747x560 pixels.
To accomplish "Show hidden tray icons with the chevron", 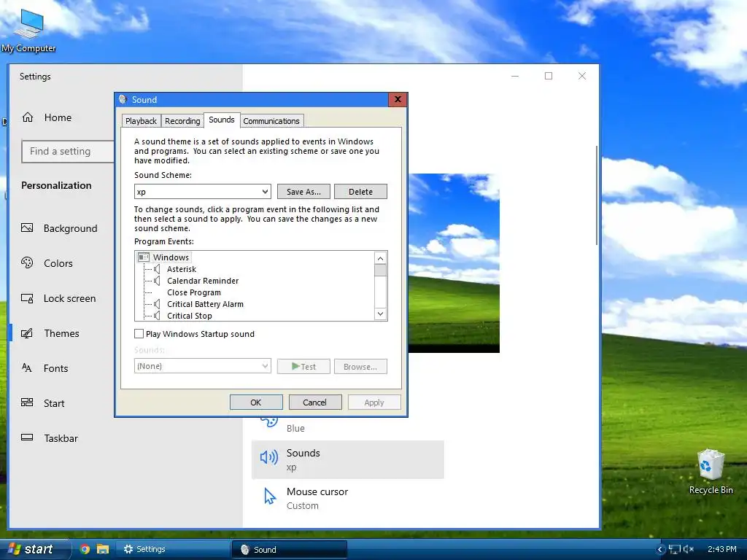I will [x=660, y=550].
